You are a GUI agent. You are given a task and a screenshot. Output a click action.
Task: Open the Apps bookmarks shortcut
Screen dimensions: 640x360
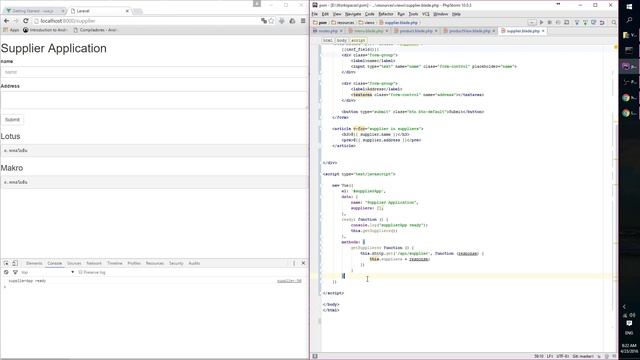click(11, 30)
